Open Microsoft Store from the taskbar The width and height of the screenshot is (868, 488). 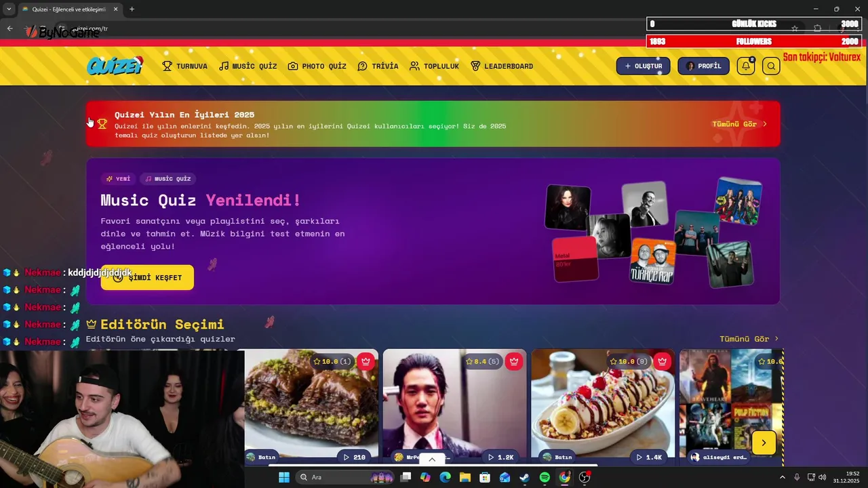pos(485,477)
